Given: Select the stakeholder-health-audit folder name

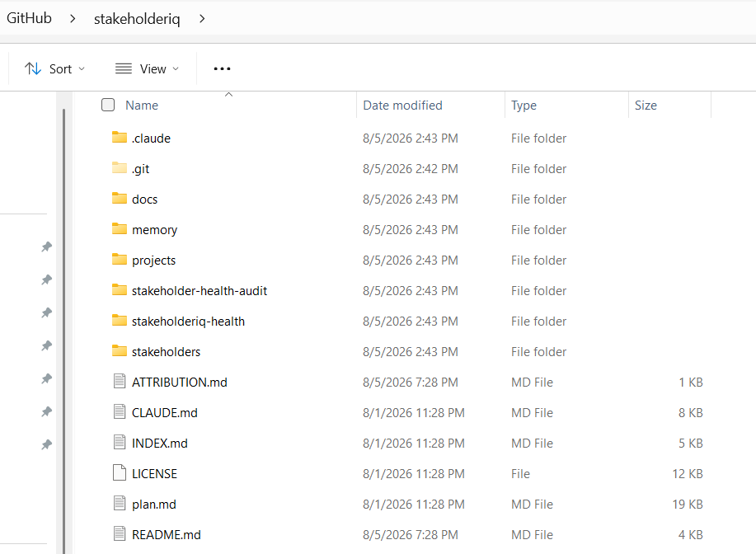Looking at the screenshot, I should 200,291.
